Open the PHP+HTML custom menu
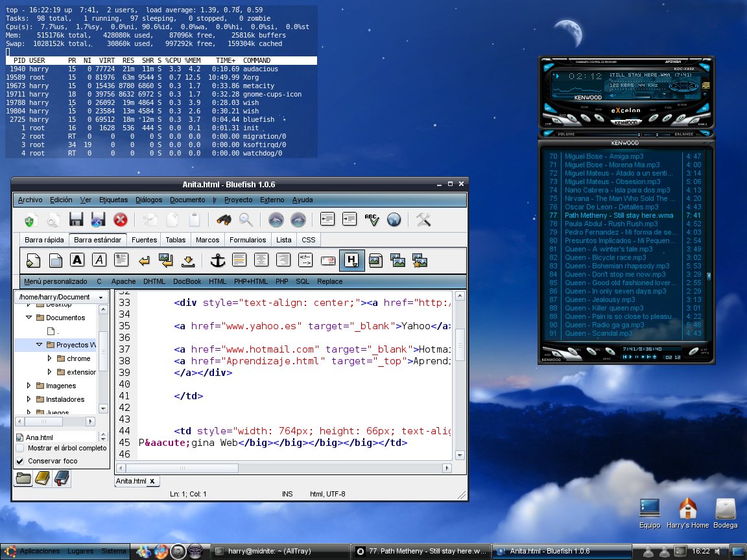Viewport: 747px width, 560px height. 251,281
